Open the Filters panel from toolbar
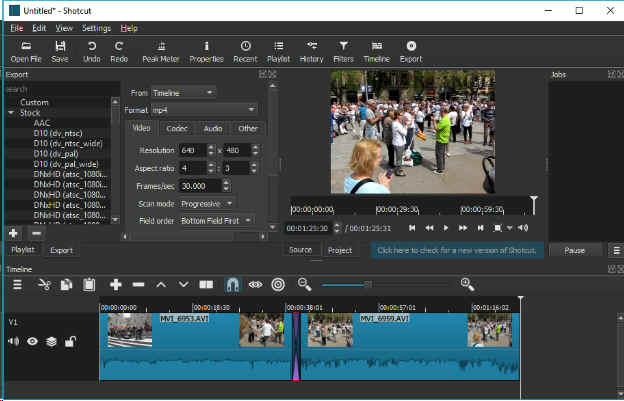This screenshot has height=401, width=624. [343, 51]
